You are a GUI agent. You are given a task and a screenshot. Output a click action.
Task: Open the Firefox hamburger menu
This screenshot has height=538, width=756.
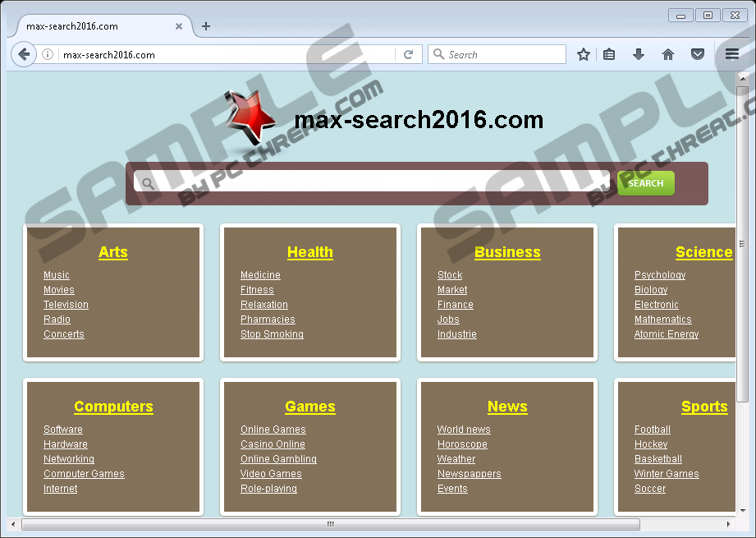732,55
